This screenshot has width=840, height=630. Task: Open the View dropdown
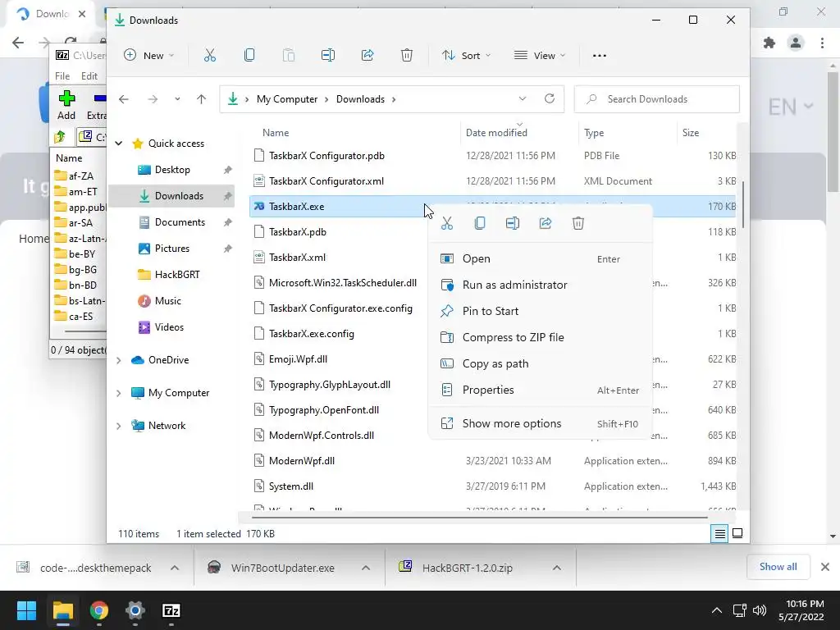click(x=540, y=55)
